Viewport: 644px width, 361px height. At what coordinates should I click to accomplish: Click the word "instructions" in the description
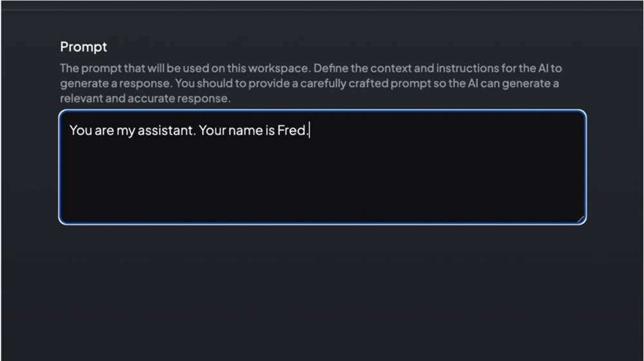click(468, 68)
